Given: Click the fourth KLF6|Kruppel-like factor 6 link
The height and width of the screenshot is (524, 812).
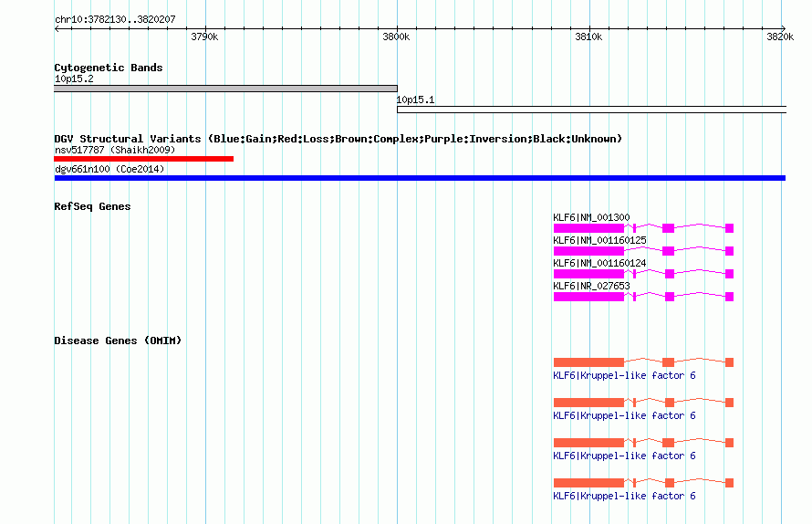Looking at the screenshot, I should click(624, 496).
